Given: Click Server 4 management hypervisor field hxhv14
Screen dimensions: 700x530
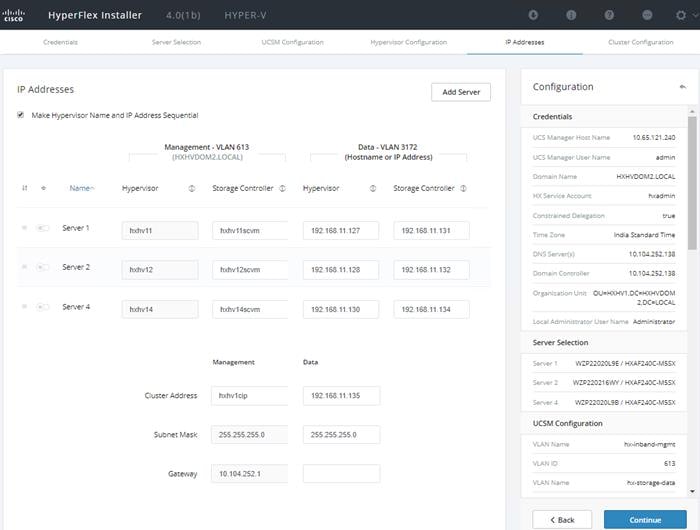Looking at the screenshot, I should tap(160, 309).
